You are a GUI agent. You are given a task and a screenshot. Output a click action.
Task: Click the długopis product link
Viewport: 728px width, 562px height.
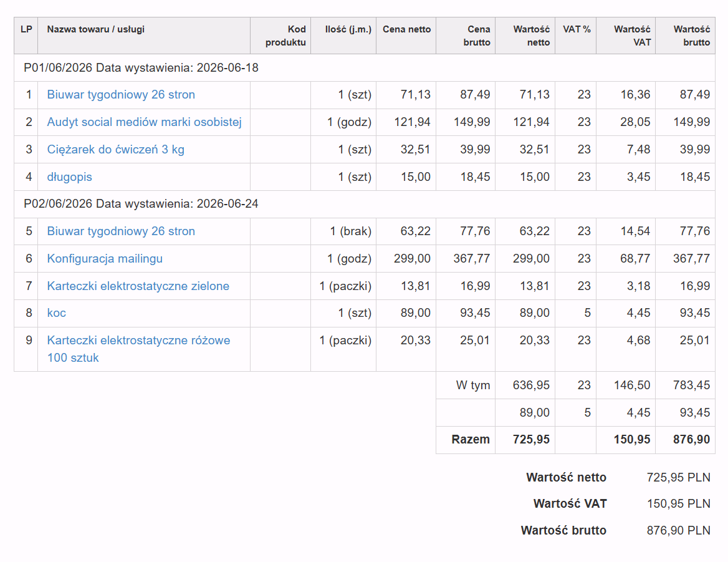pos(70,177)
